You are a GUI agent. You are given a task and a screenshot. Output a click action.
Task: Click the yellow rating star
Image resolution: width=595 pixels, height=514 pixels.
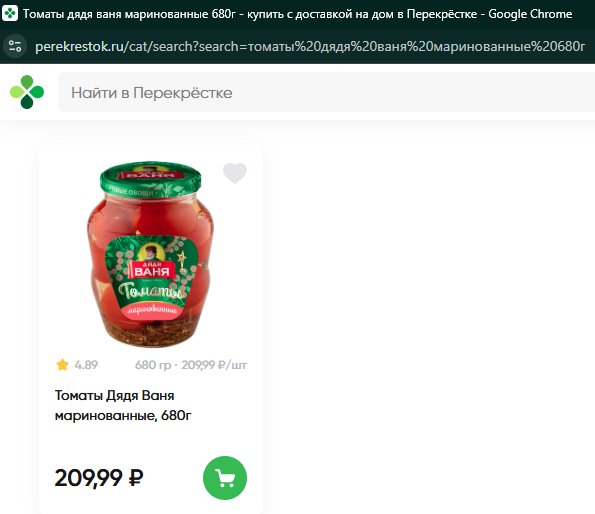click(x=62, y=365)
